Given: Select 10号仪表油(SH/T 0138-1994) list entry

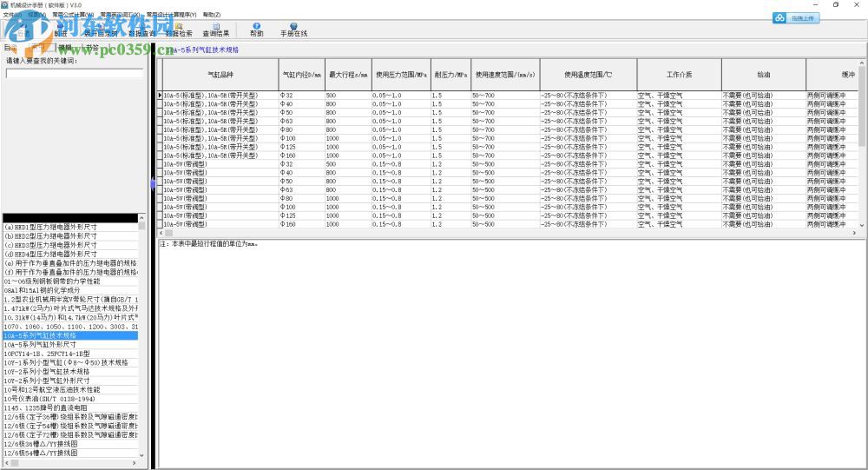Looking at the screenshot, I should coord(52,399).
